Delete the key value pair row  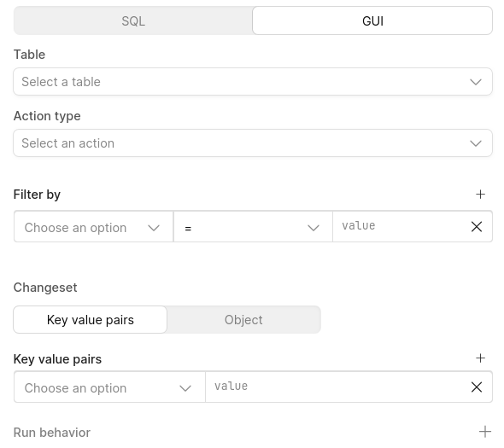477,387
